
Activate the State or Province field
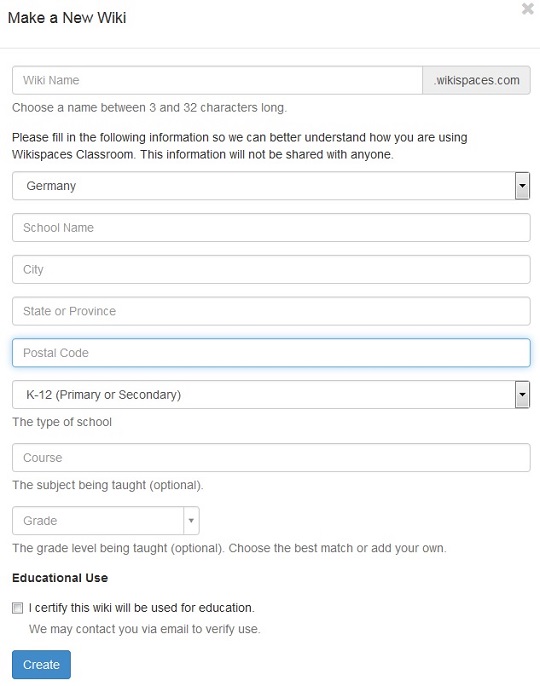271,311
